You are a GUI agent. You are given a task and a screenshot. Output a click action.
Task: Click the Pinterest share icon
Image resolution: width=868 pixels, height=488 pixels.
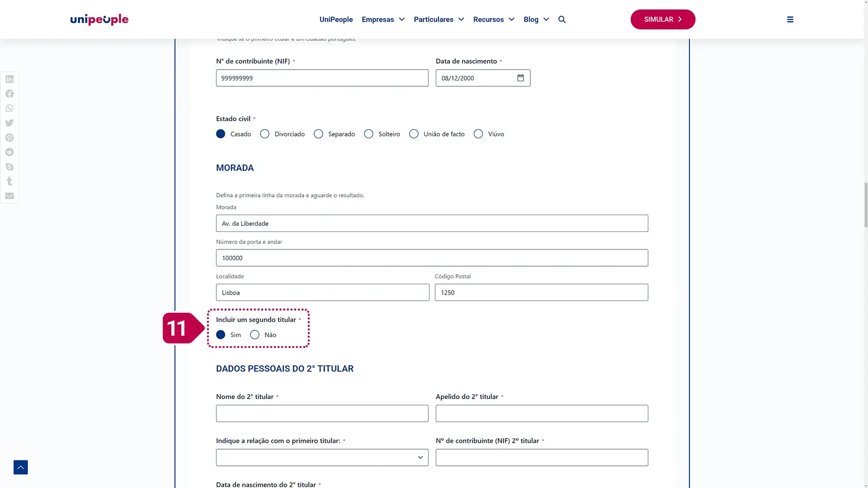pos(9,137)
